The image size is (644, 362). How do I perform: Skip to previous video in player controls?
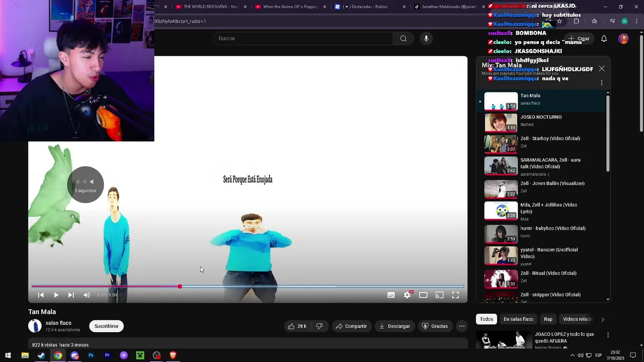click(41, 295)
